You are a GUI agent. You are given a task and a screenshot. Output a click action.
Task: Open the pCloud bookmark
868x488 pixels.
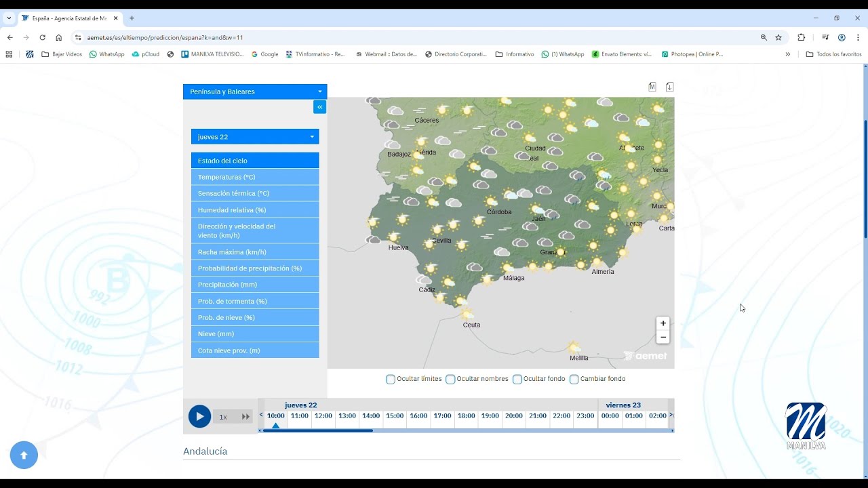click(x=146, y=54)
